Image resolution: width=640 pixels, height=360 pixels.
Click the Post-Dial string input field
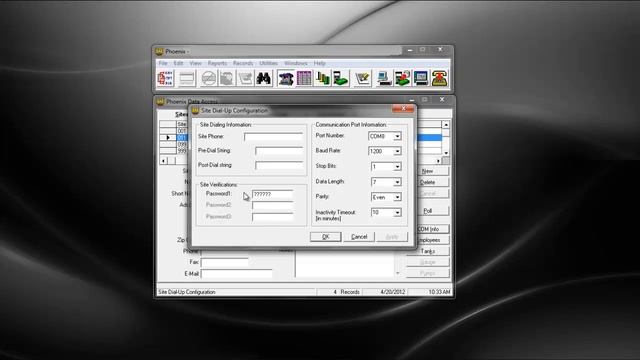click(x=279, y=165)
